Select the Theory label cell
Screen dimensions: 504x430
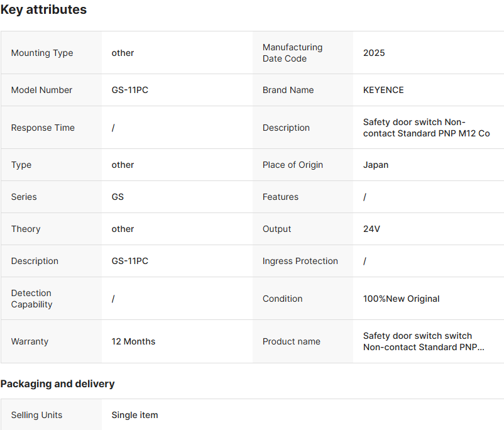[x=26, y=229]
